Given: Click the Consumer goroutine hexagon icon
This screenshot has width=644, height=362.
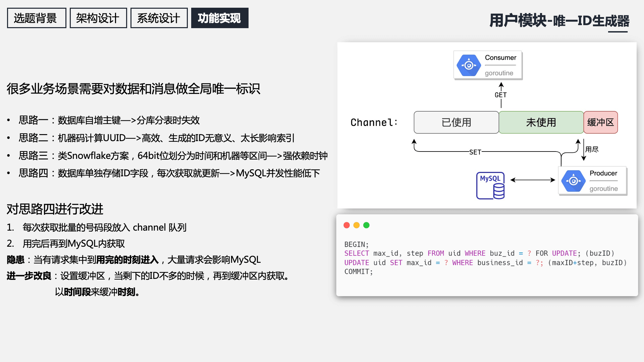Looking at the screenshot, I should click(469, 65).
